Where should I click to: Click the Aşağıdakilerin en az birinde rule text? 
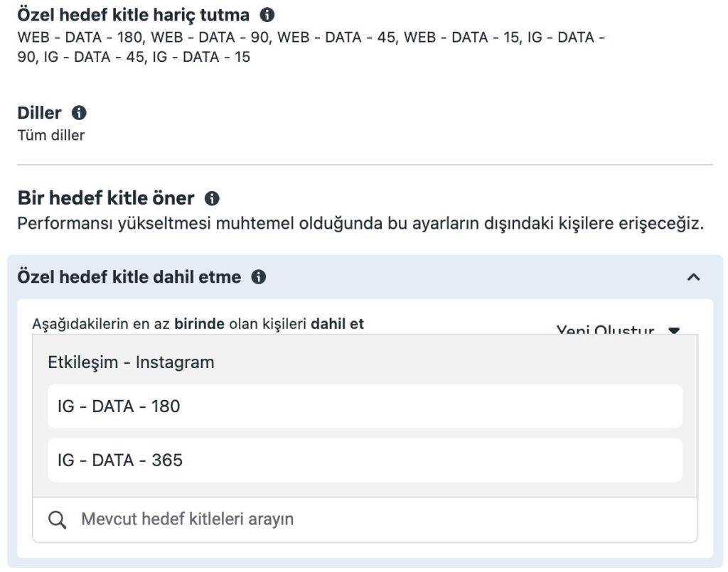tap(198, 324)
